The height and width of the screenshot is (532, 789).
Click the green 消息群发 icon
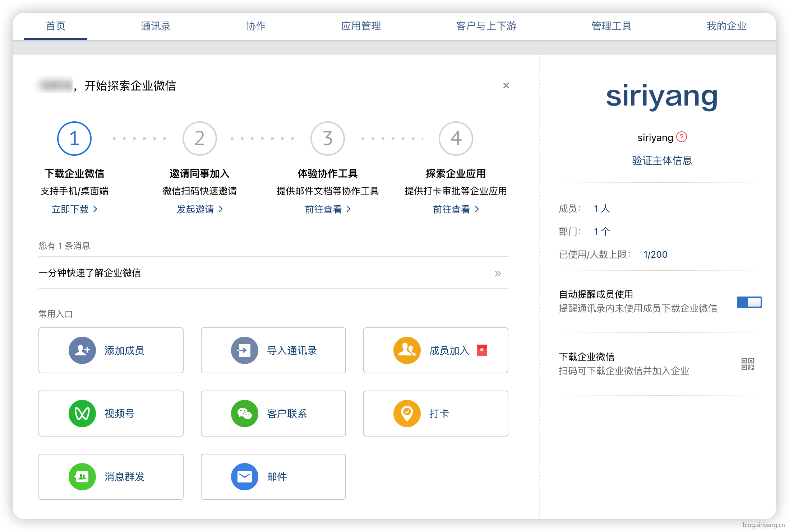click(82, 476)
